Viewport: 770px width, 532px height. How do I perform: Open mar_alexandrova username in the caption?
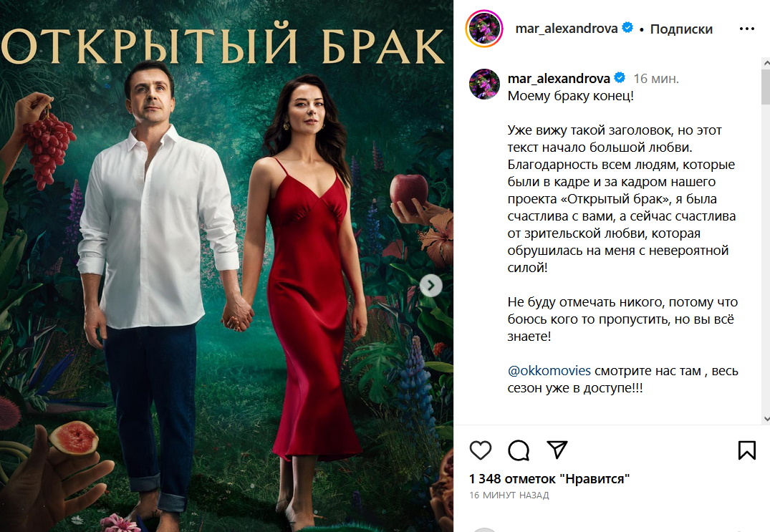[x=559, y=79]
